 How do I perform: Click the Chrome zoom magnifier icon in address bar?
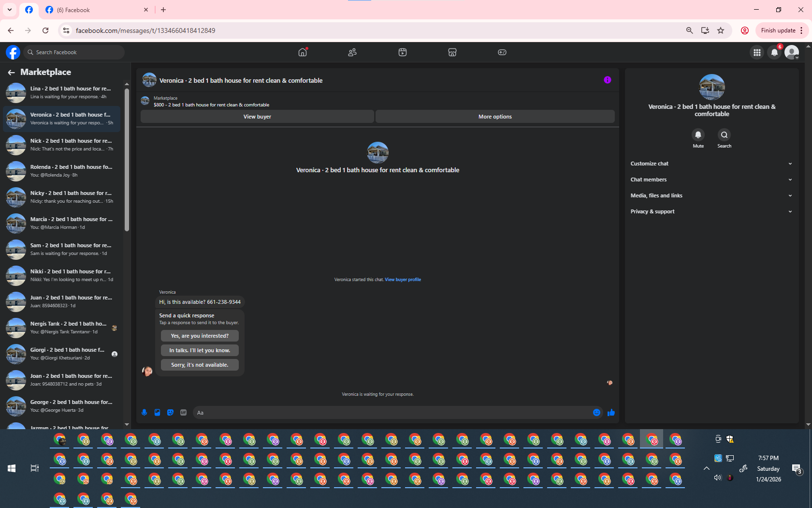[x=690, y=30]
